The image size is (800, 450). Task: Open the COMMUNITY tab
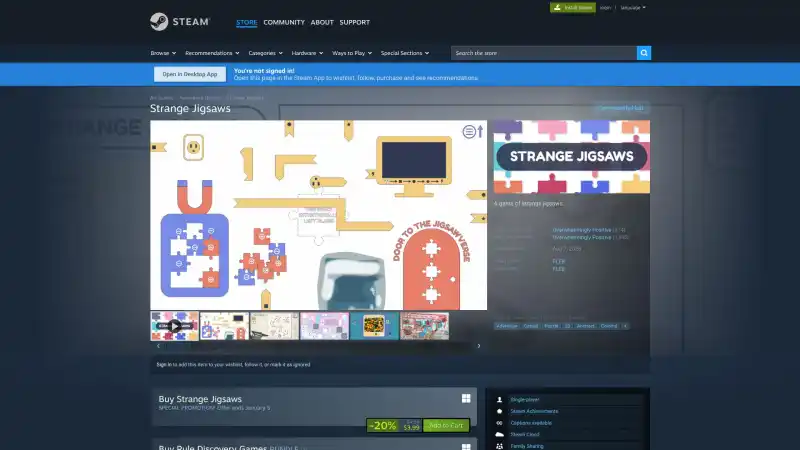click(x=284, y=22)
